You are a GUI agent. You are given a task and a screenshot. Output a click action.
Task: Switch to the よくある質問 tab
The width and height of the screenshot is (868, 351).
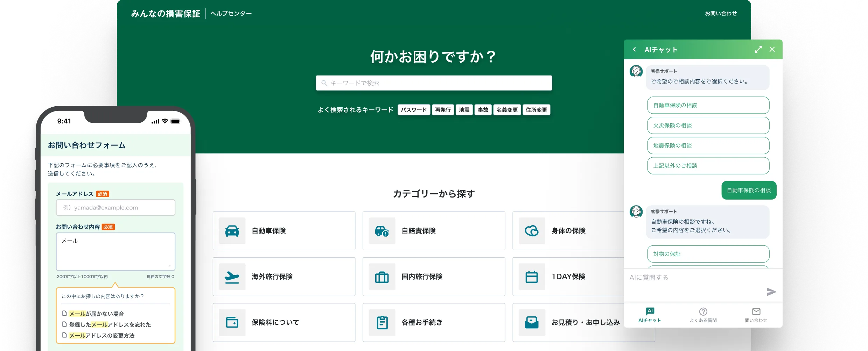click(703, 315)
